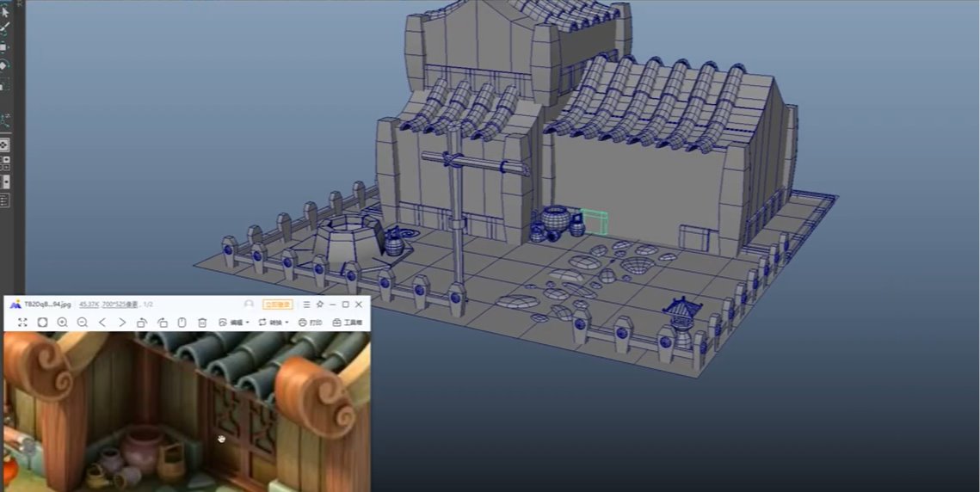The image size is (980, 492).
Task: Open the image viewer hamburger menu
Action: tap(306, 304)
